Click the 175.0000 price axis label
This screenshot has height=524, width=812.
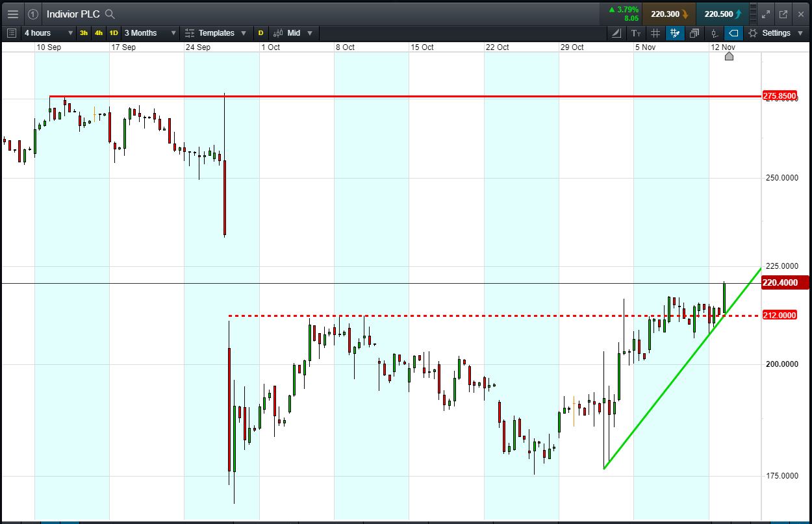[781, 475]
